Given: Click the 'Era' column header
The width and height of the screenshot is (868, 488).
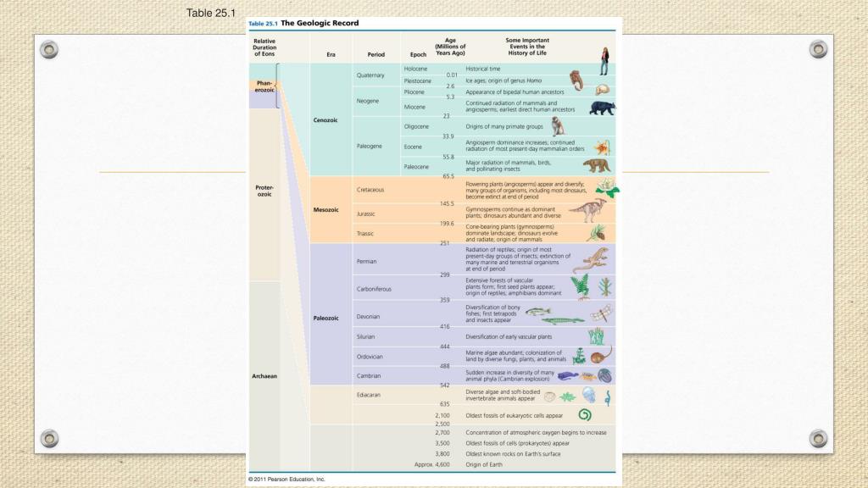Looking at the screenshot, I should (x=331, y=54).
